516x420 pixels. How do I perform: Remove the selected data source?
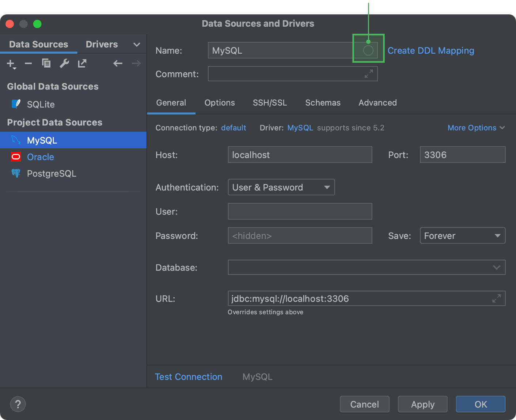[x=28, y=63]
